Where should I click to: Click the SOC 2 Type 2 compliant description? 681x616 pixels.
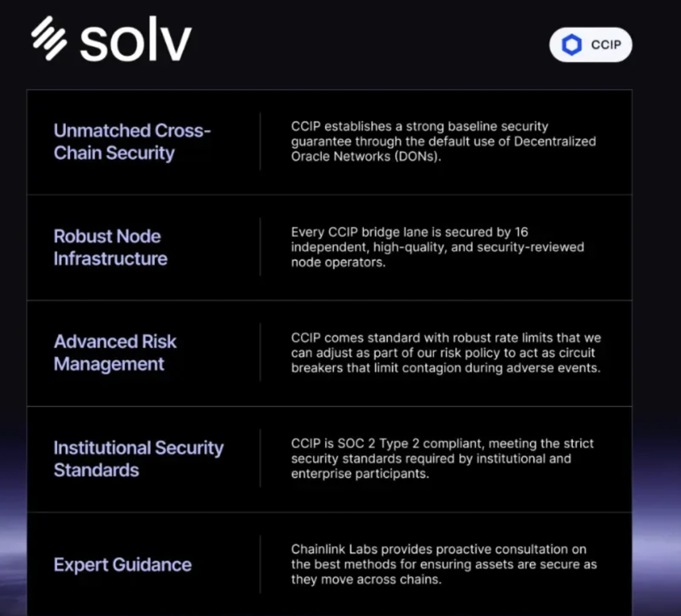click(442, 459)
